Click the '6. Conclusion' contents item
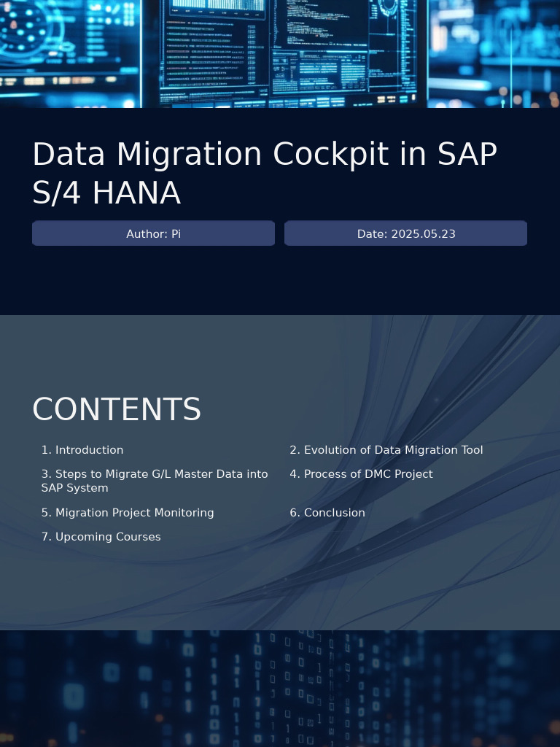 (327, 513)
